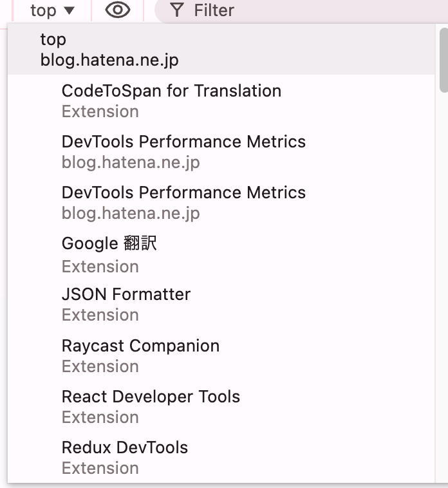The image size is (448, 488).
Task: Click blog.hatena.ne.jp under the top entry
Action: (x=109, y=60)
